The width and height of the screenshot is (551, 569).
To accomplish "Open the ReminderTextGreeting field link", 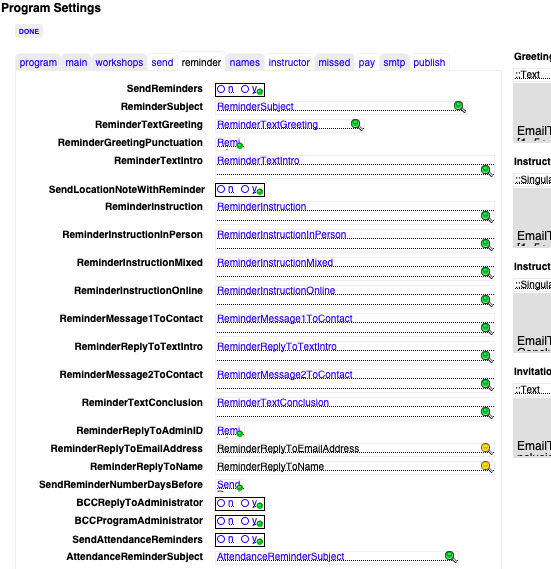I will (x=268, y=124).
